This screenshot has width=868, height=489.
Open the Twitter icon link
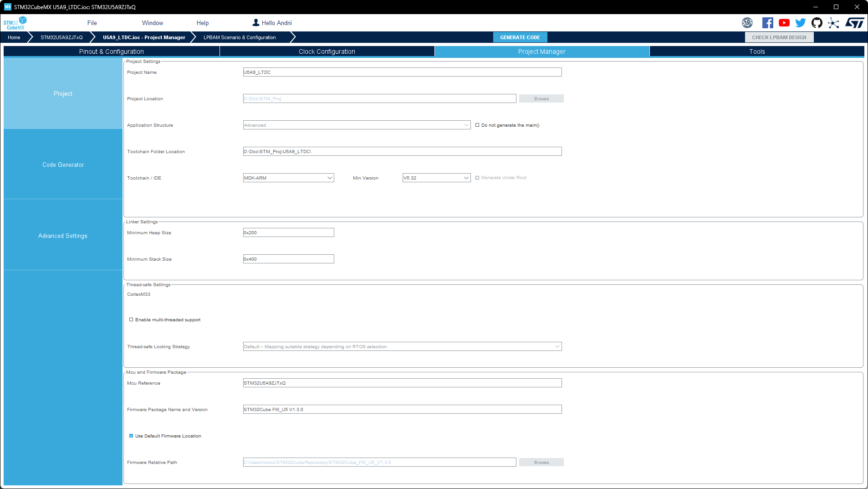[801, 23]
